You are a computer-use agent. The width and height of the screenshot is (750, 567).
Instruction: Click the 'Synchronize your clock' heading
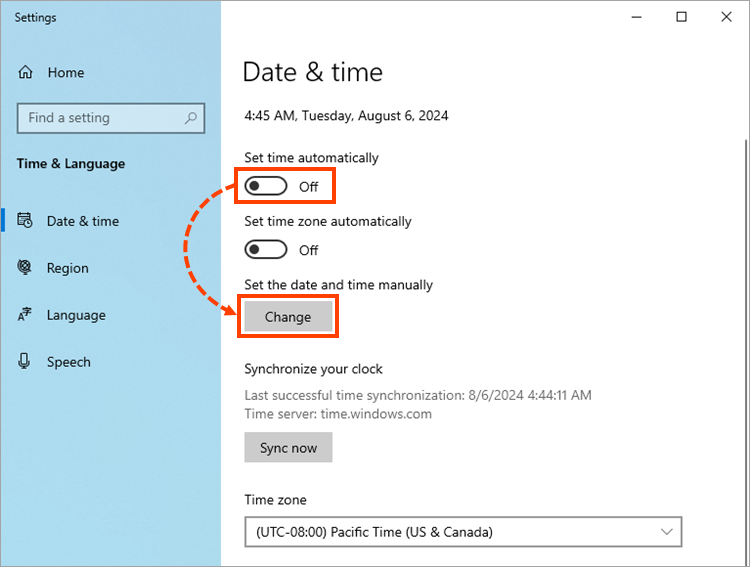coord(313,369)
